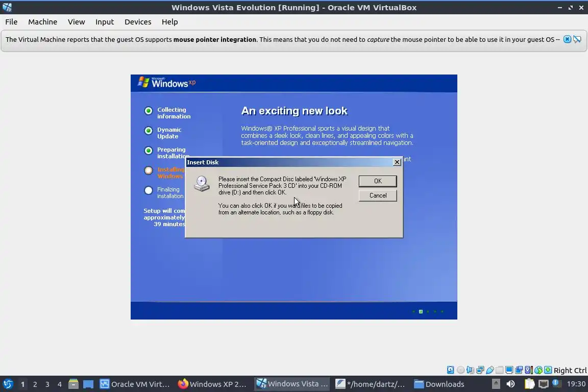Switch to Windows Vista taskbar item
The height and width of the screenshot is (392, 588).
coord(292,384)
